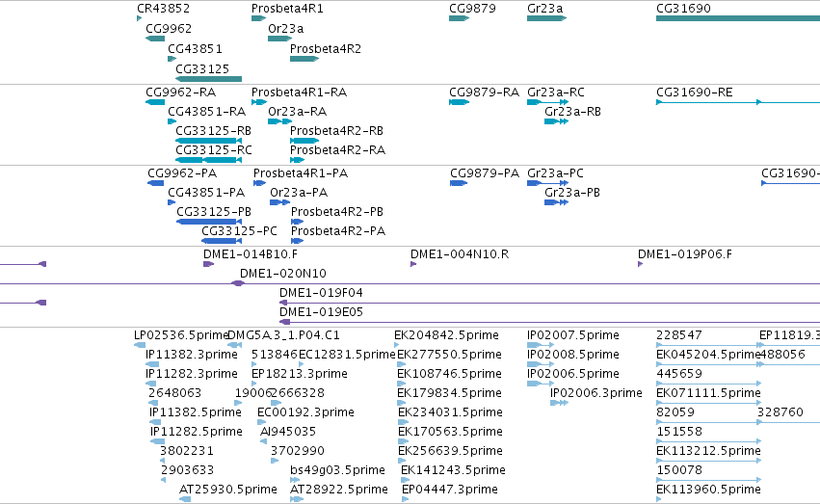
Task: Select the CG43851 gene label
Action: (195, 48)
